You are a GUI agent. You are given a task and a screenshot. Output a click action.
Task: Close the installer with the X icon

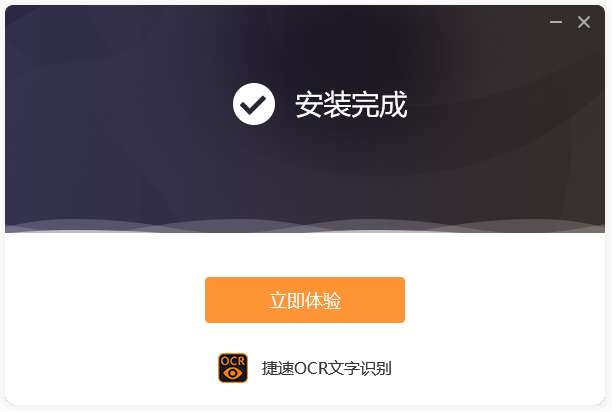click(584, 22)
